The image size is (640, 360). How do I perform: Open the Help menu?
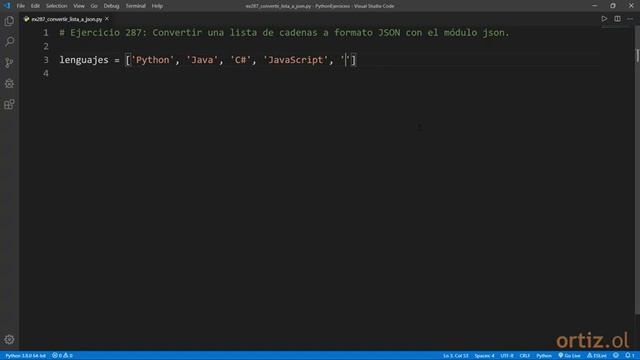(157, 6)
